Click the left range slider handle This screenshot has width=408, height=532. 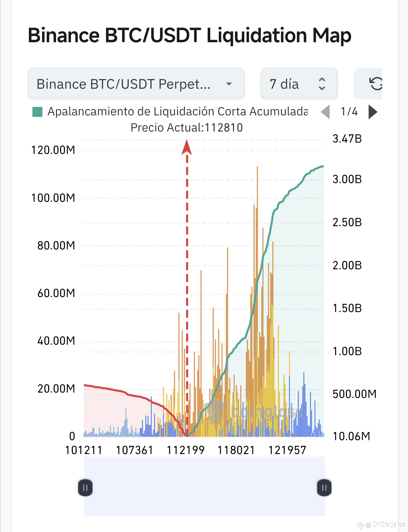[85, 488]
